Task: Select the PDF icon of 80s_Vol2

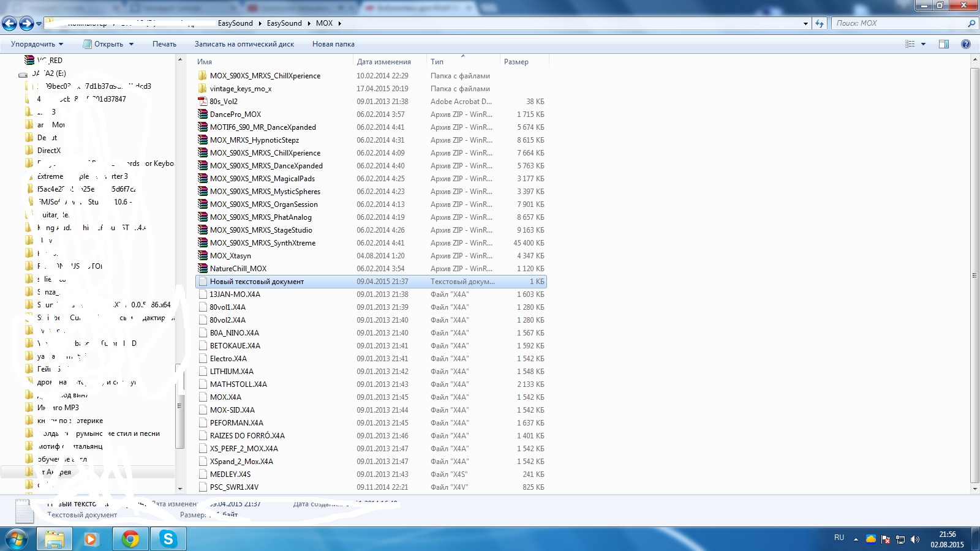Action: [x=203, y=102]
